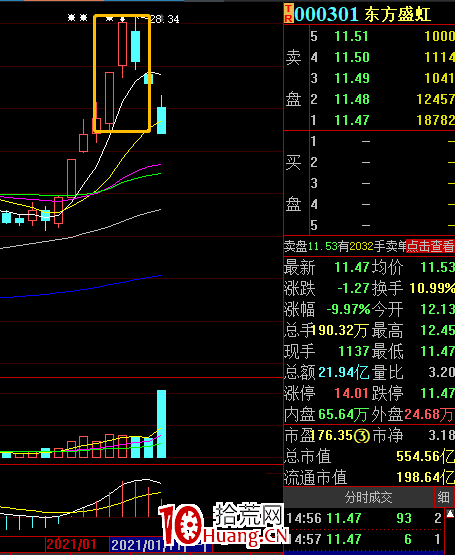
Task: Click the 最高 value 12.45
Action: [438, 331]
